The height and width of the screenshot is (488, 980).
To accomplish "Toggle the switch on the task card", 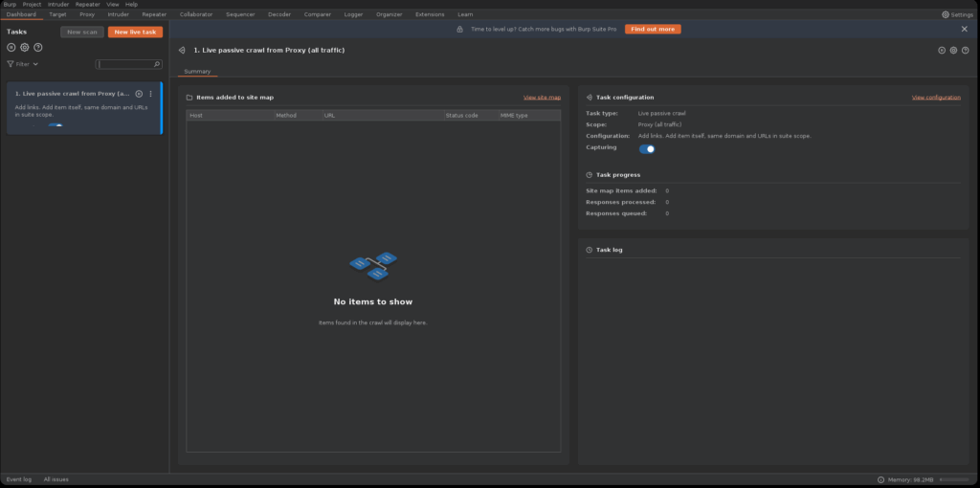I will pos(56,125).
